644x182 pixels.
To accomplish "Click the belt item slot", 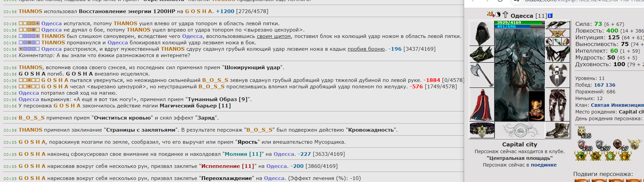I will coord(482,130).
